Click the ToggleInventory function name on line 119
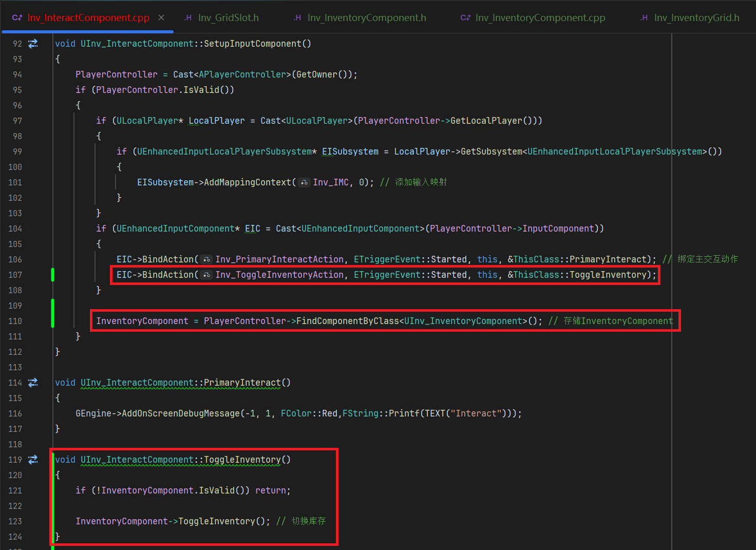756x550 pixels. [242, 460]
